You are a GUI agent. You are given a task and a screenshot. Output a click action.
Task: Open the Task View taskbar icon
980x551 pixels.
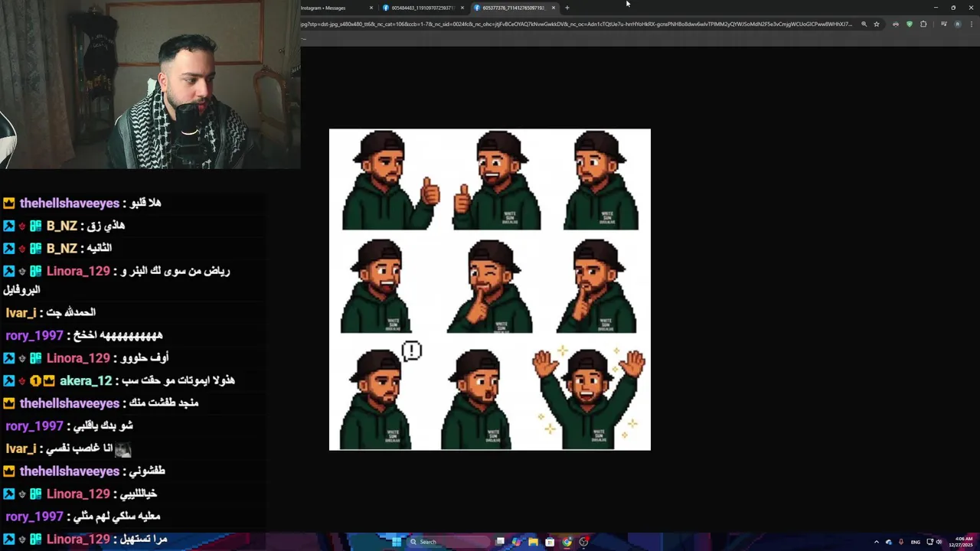500,542
